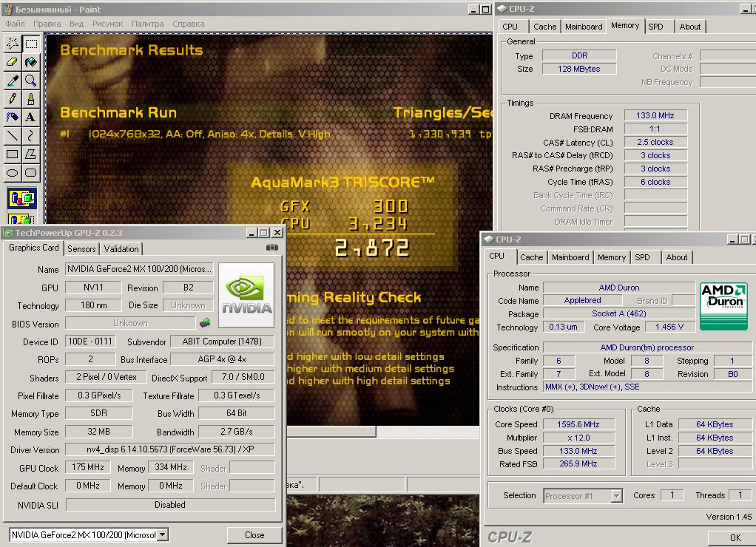Viewport: 756px width, 547px height.
Task: Select the Pencil tool in Paint
Action: click(x=13, y=99)
